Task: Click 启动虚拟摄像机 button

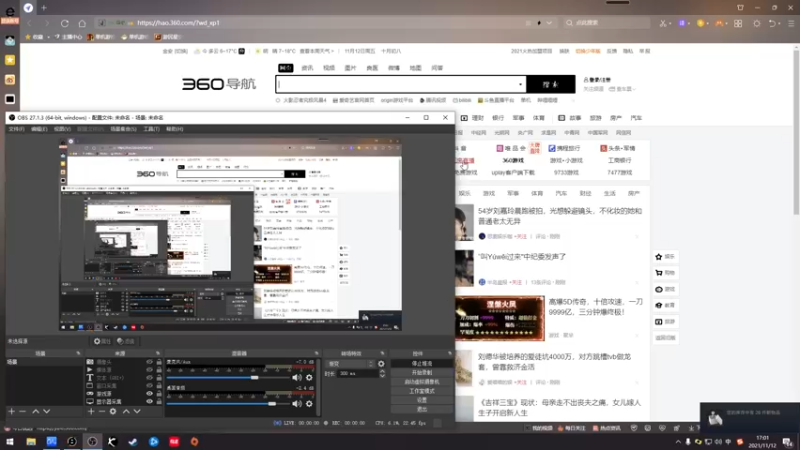Action: tap(421, 382)
